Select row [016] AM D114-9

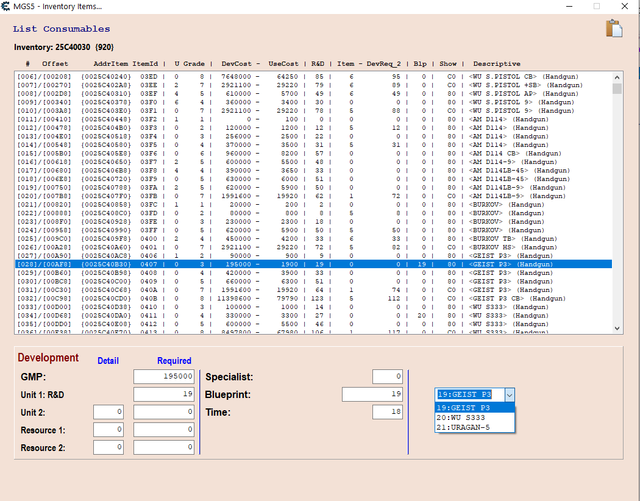click(313, 162)
